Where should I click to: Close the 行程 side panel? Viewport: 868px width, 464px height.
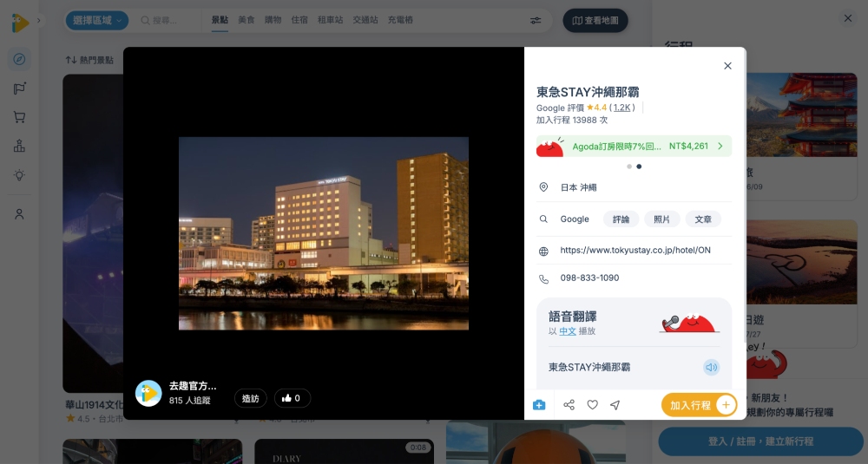tap(847, 18)
